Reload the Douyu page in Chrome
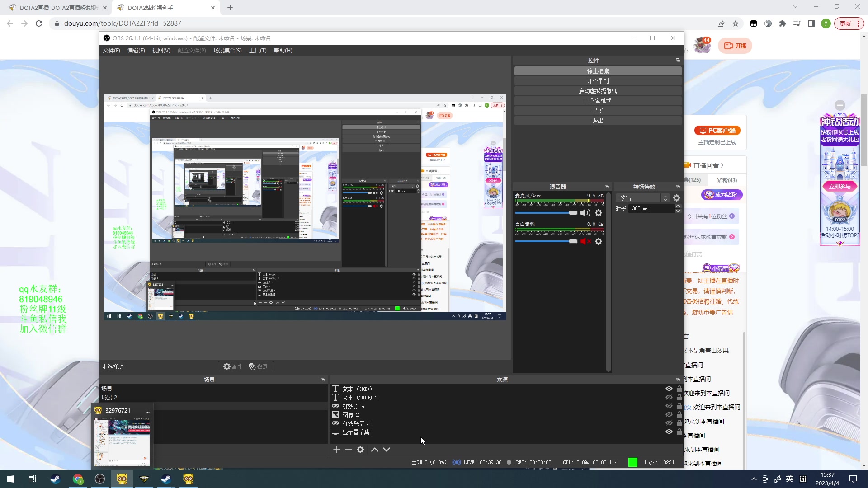This screenshot has height=488, width=868. click(x=39, y=23)
